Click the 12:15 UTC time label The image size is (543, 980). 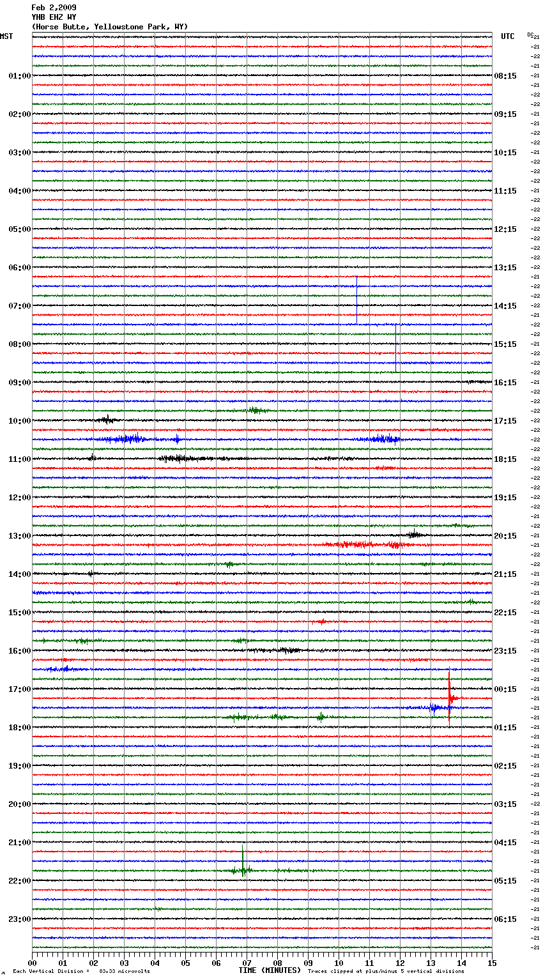point(505,229)
